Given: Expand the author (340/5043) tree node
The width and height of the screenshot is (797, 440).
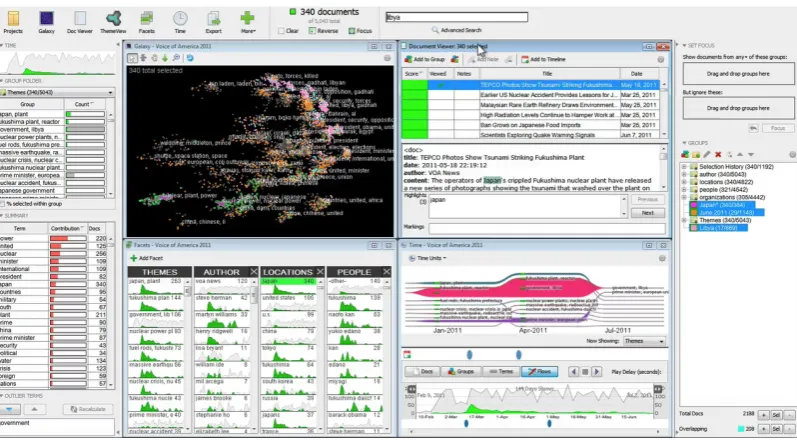Looking at the screenshot, I should coord(684,174).
